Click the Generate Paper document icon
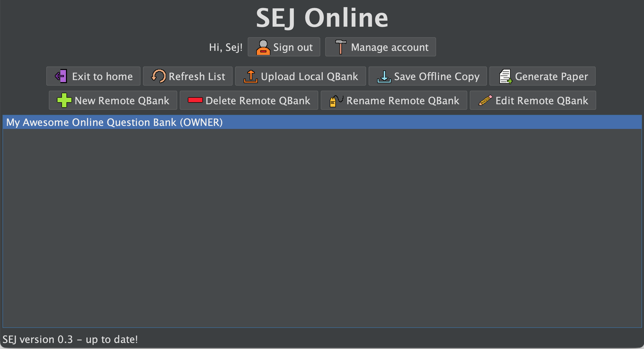Image resolution: width=644 pixels, height=349 pixels. pos(505,77)
